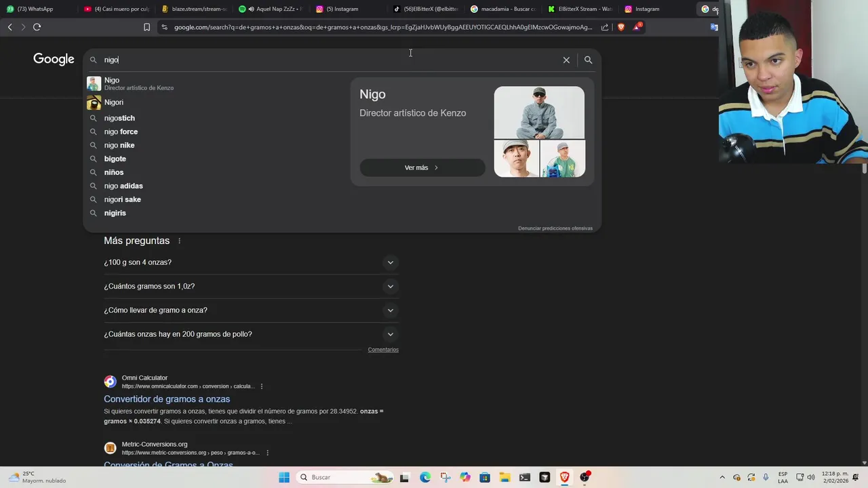Viewport: 868px width, 488px height.
Task: Switch to the Casi muero por culpa YouTube tab
Action: [x=117, y=9]
